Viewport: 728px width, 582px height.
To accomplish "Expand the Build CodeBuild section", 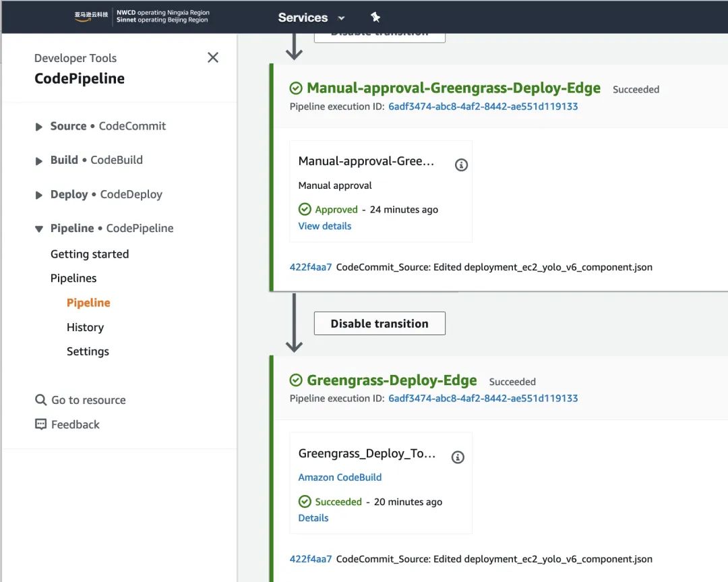I will (x=39, y=161).
